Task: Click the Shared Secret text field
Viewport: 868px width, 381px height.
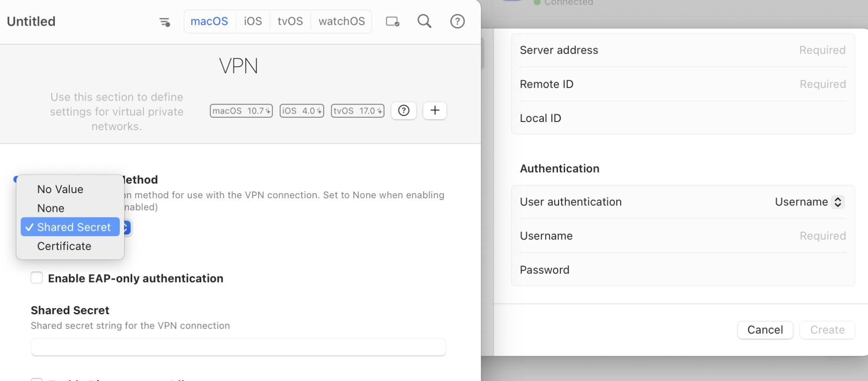Action: point(238,347)
